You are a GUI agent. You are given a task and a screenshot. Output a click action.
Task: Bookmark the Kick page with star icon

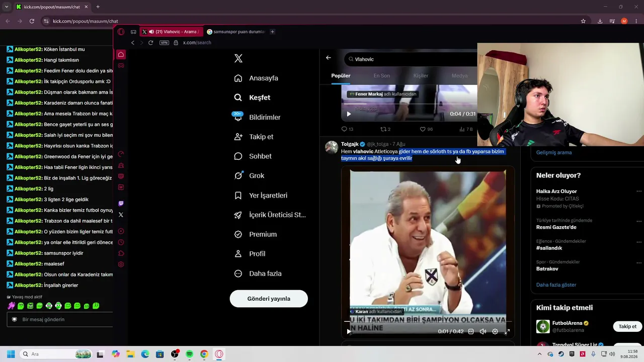click(583, 21)
